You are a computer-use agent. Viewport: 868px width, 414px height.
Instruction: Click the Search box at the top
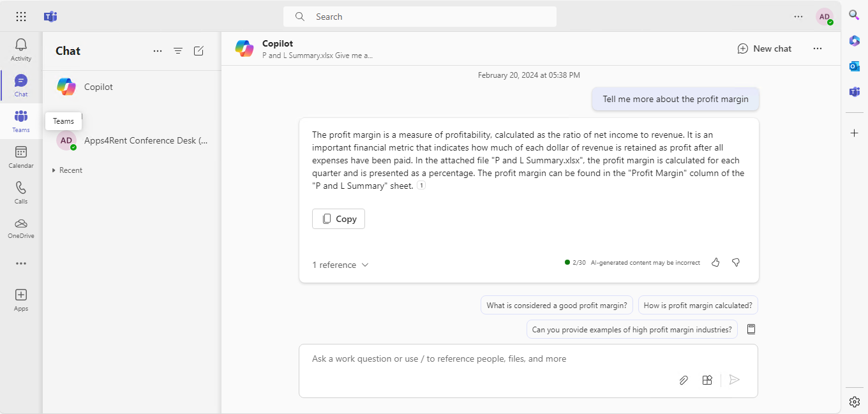click(420, 17)
